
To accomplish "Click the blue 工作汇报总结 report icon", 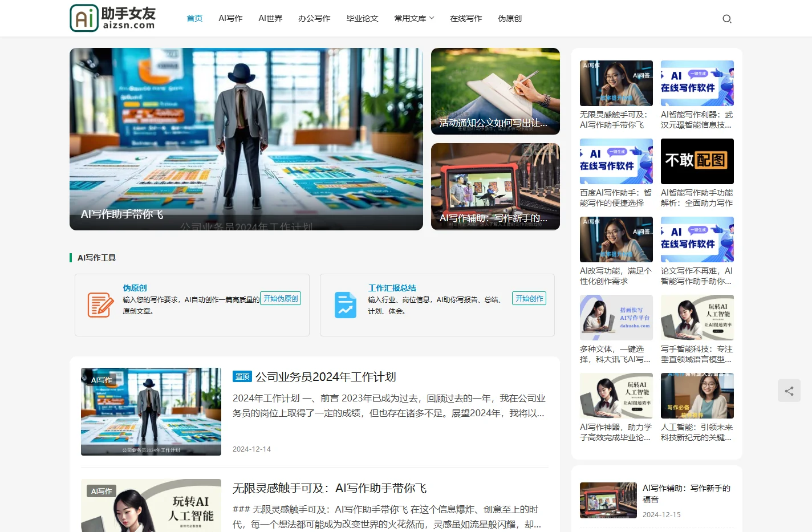I will (346, 304).
